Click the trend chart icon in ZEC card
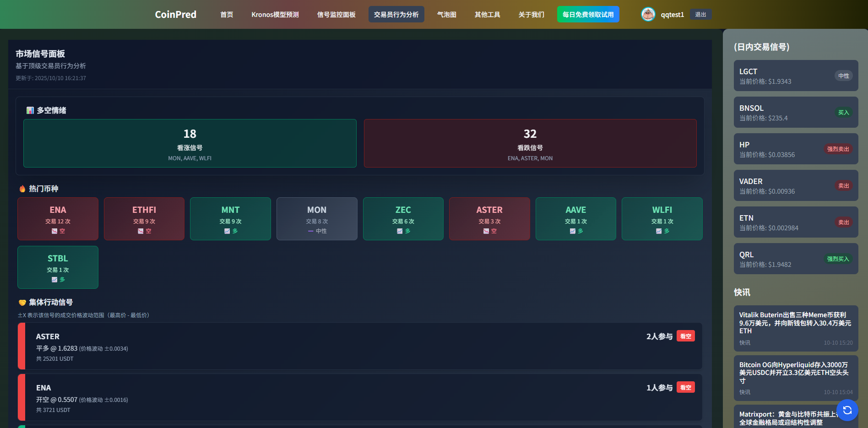Image resolution: width=868 pixels, height=428 pixels. point(400,231)
